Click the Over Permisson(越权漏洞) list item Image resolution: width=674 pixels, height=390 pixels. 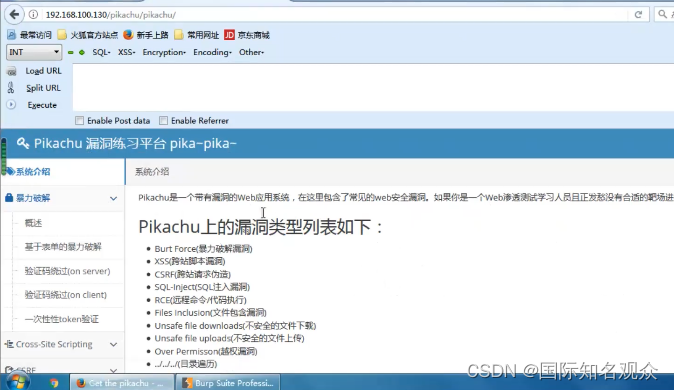[x=206, y=351]
